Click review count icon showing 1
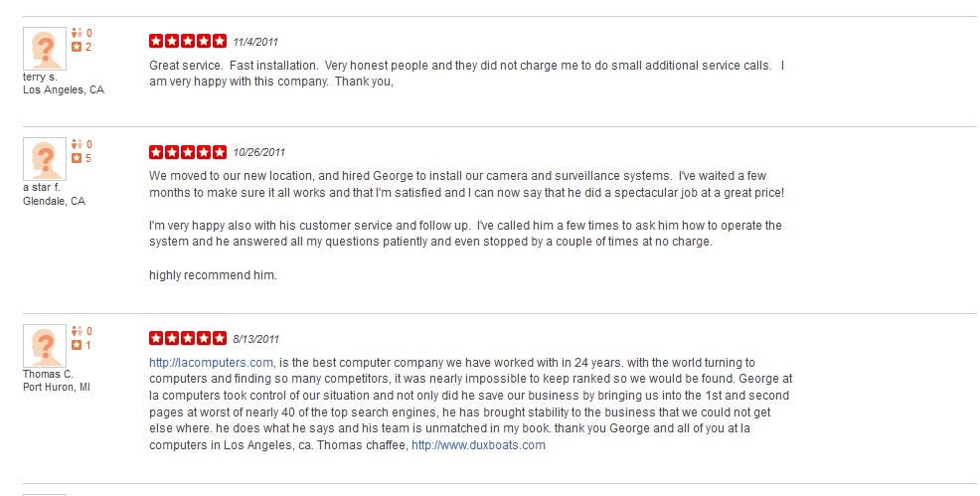Viewport: 980px width, 496px height. click(77, 345)
